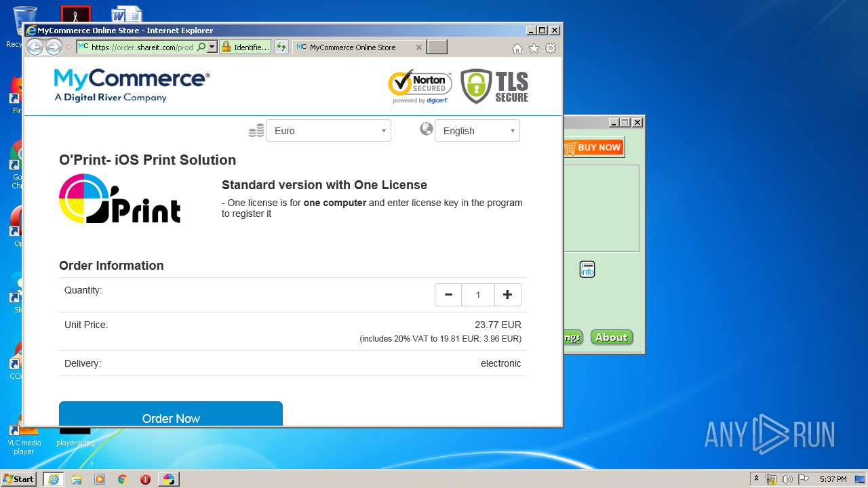Viewport: 868px width, 488px height.
Task: Open the Start menu
Action: click(19, 479)
